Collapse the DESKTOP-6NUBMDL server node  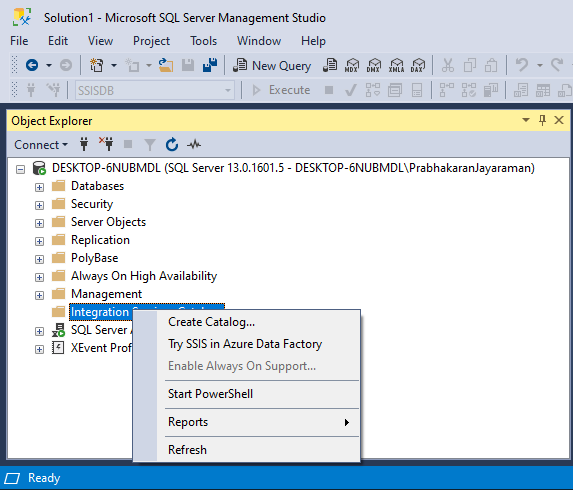[20, 169]
